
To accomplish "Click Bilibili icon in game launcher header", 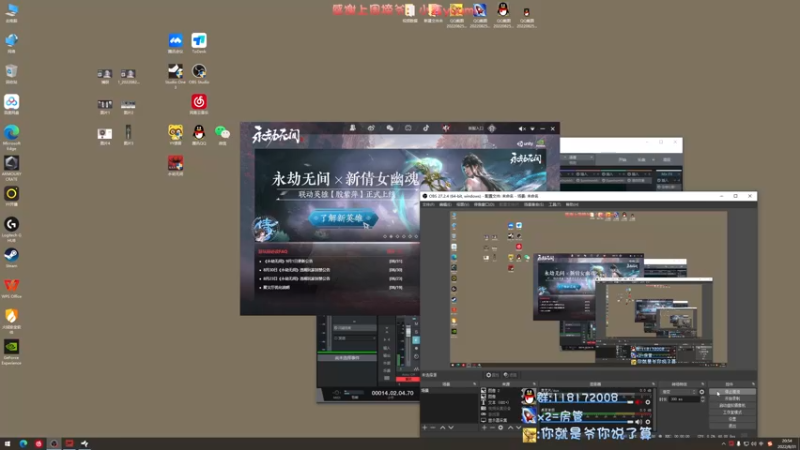I will pos(408,128).
